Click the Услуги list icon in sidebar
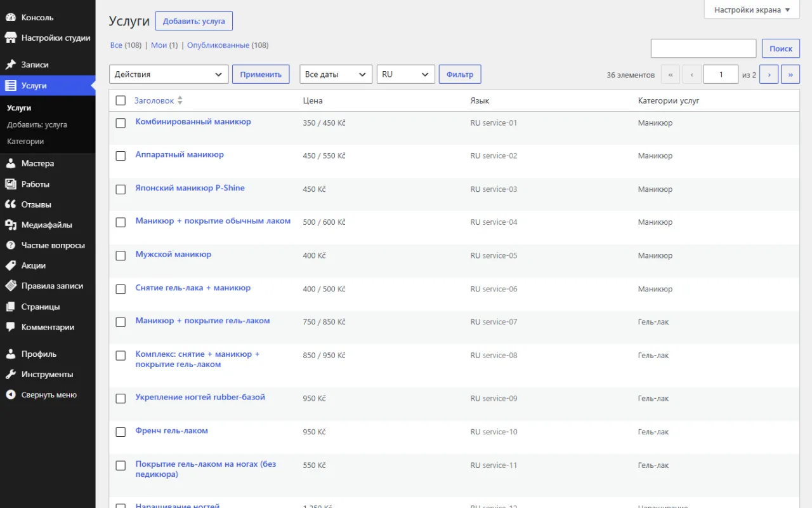 point(10,85)
